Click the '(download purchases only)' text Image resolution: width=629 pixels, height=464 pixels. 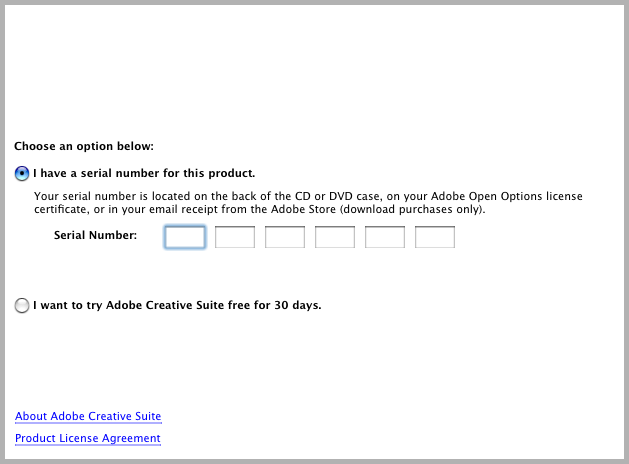click(412, 209)
